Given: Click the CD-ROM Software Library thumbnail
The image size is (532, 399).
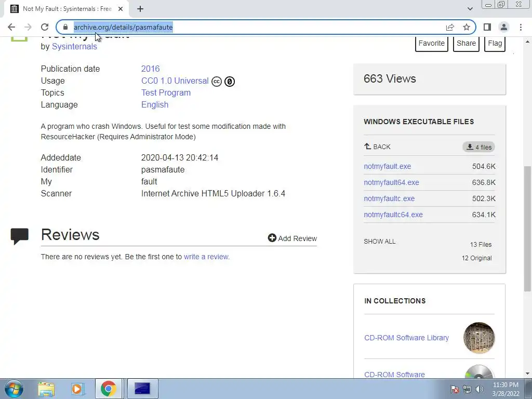Looking at the screenshot, I should (479, 338).
